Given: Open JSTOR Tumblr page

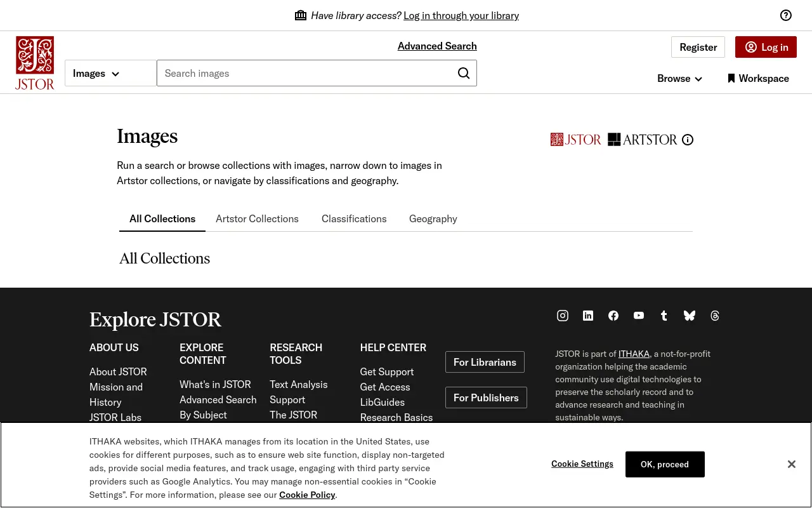Looking at the screenshot, I should (664, 316).
